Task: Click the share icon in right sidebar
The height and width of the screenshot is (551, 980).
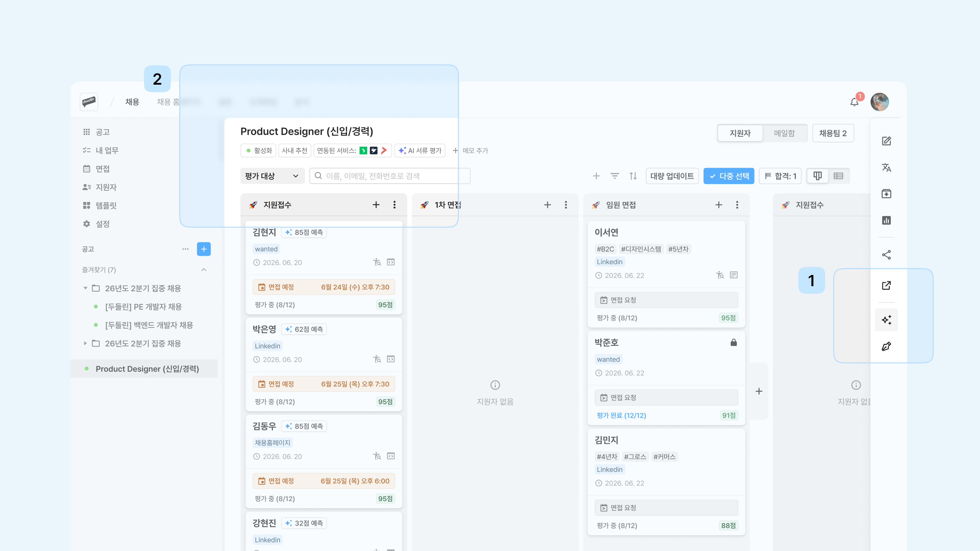Action: [x=886, y=255]
